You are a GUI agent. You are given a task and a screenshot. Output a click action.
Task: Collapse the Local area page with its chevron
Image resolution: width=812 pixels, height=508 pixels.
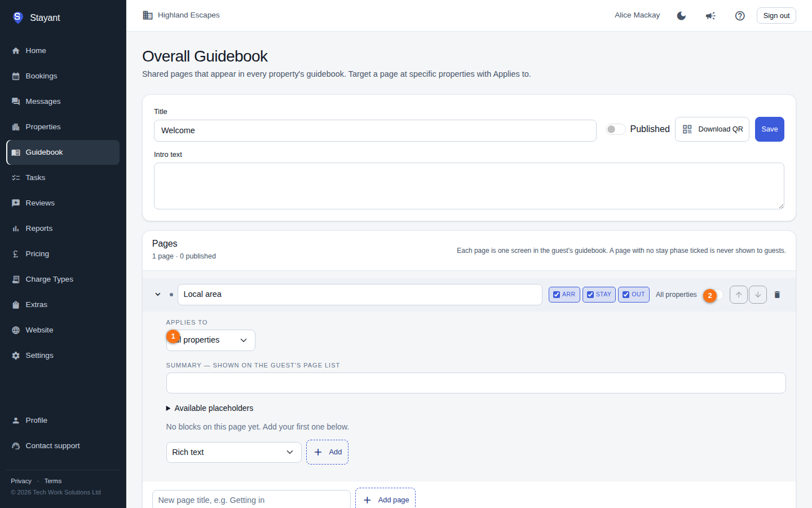coord(158,295)
